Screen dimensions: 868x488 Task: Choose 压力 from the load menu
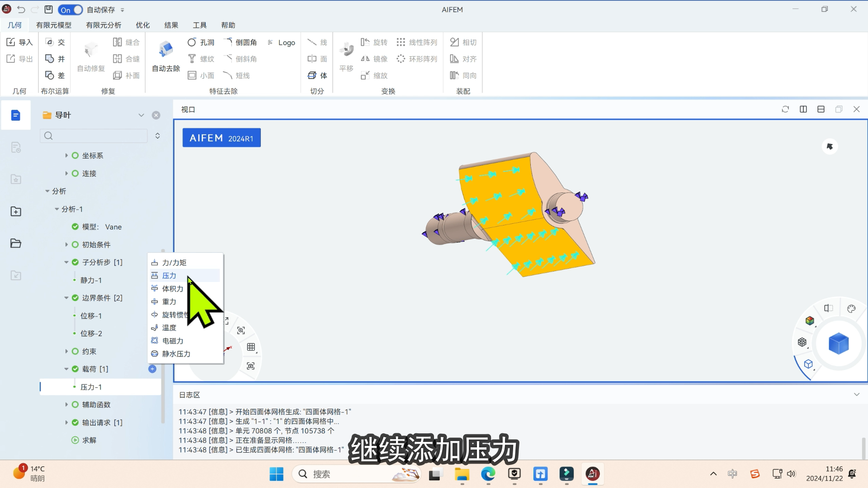point(169,276)
